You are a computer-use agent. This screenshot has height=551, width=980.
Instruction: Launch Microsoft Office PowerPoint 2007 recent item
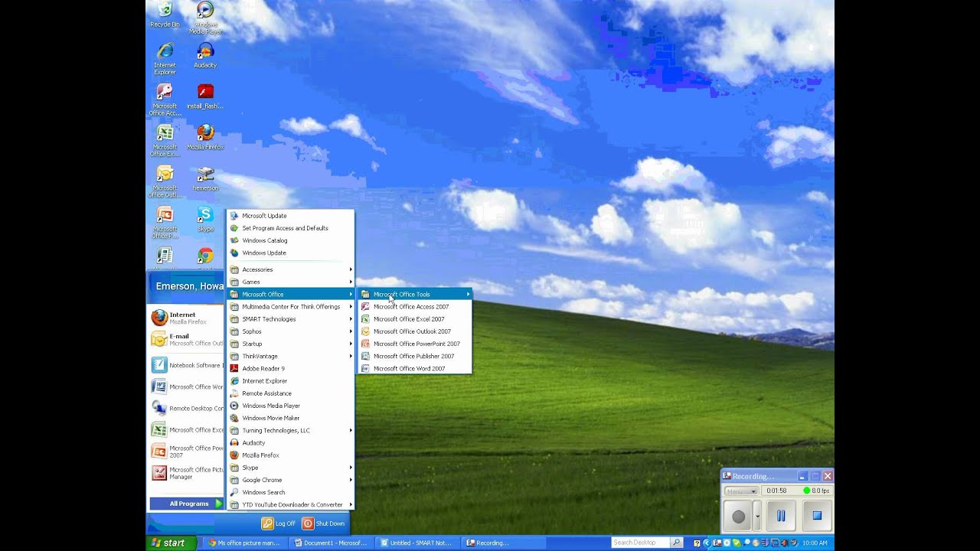point(186,451)
